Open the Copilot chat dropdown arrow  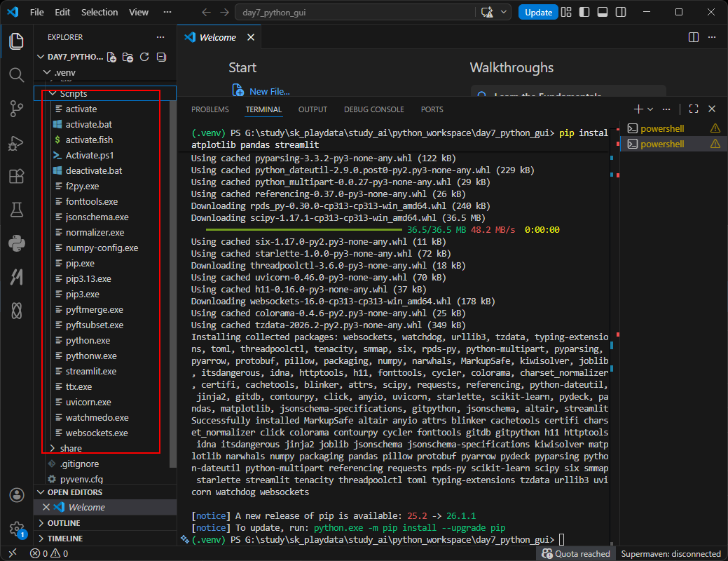503,12
